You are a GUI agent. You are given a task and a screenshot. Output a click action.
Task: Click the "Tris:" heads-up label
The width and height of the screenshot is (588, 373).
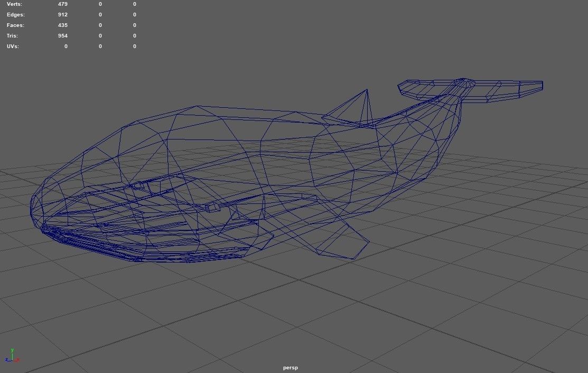point(12,35)
